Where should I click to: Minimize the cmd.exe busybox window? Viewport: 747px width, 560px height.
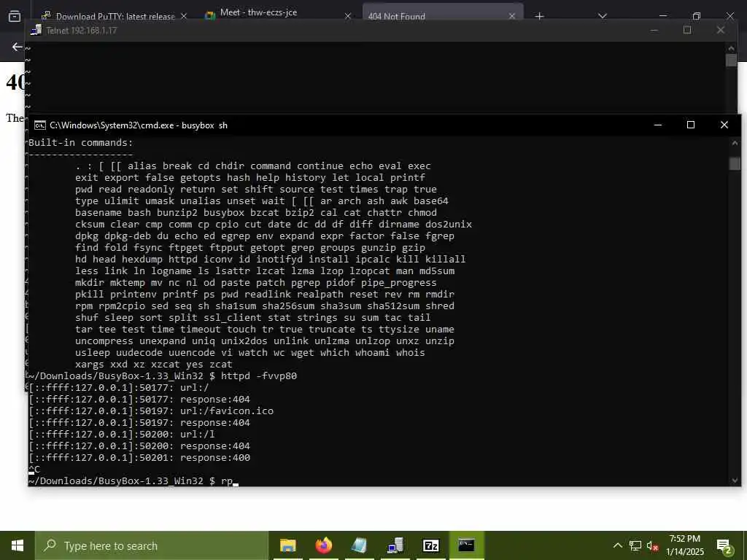click(x=658, y=125)
